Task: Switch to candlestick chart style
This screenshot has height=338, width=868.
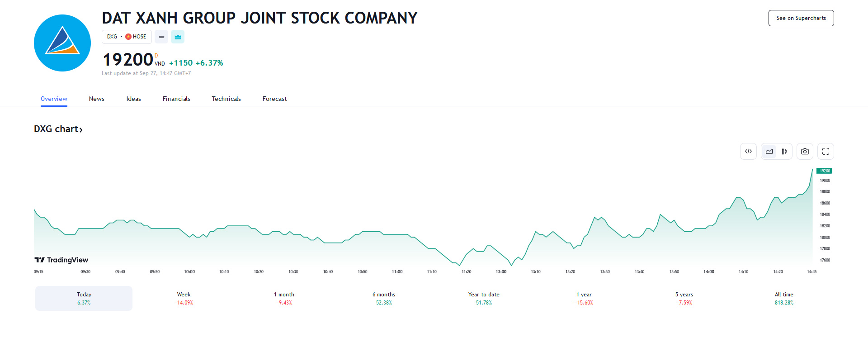Action: 784,152
